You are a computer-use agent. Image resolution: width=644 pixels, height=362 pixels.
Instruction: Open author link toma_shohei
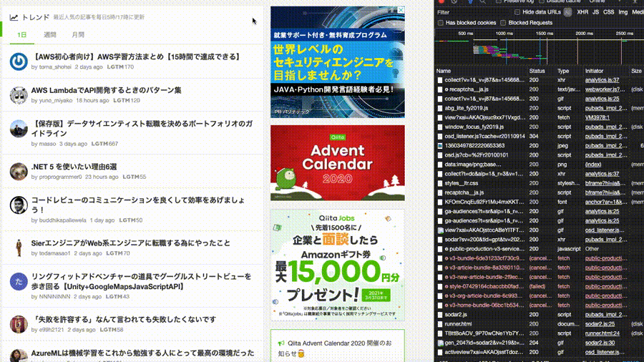(55, 67)
